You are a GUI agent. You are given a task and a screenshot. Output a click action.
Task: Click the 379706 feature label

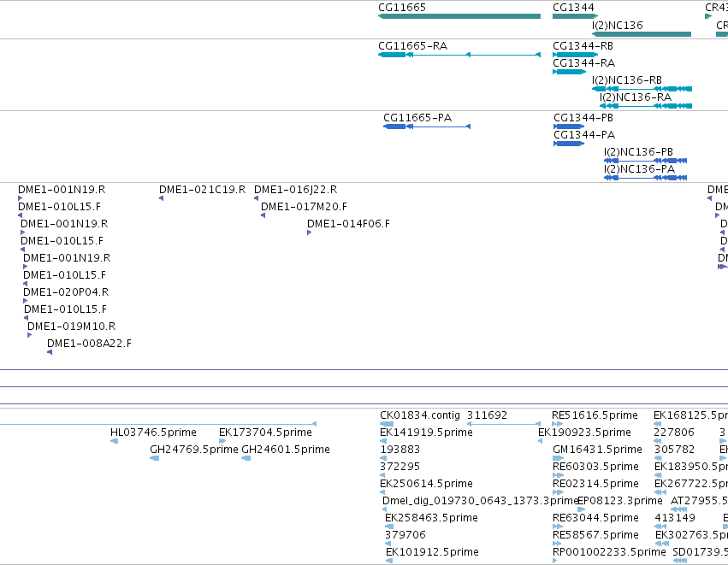(x=405, y=535)
